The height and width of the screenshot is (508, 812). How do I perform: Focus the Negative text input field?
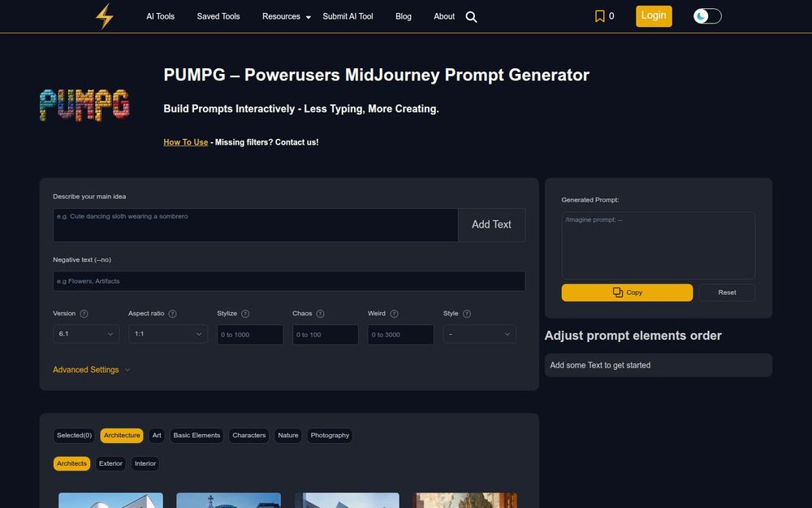pyautogui.click(x=289, y=281)
